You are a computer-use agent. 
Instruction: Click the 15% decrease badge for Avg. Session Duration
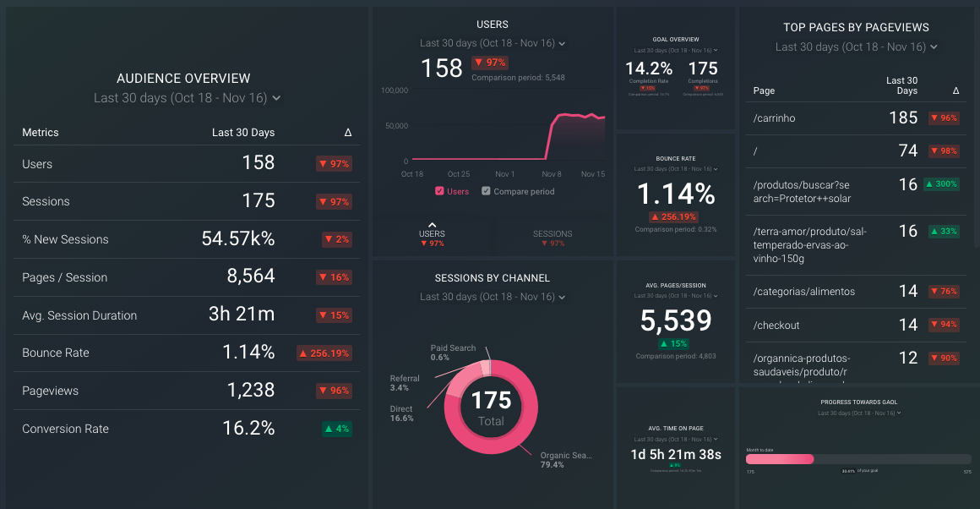click(334, 315)
